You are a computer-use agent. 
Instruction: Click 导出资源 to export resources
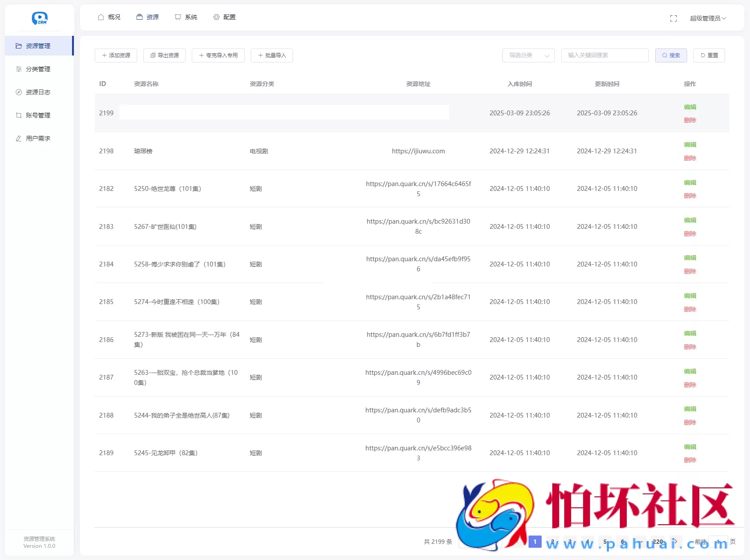164,55
